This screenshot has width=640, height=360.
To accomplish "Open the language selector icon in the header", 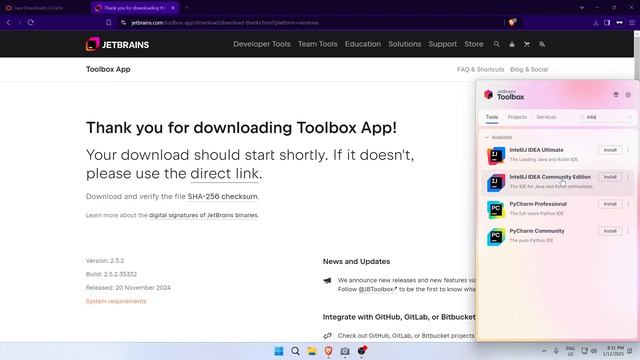I will point(542,44).
